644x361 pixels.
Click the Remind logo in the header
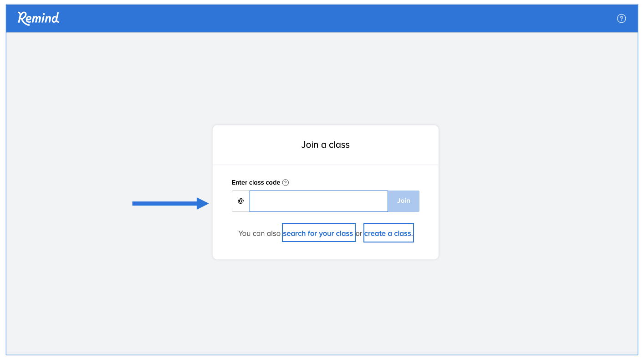click(x=39, y=18)
